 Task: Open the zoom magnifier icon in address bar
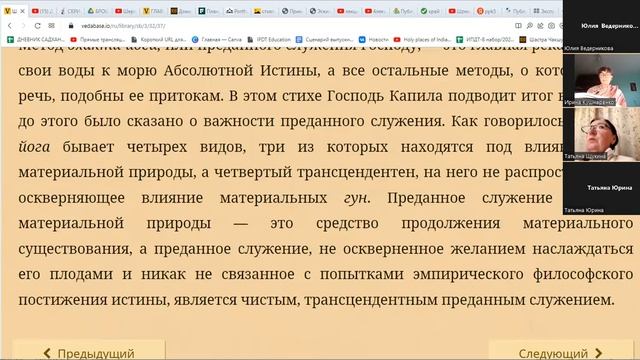coord(529,26)
